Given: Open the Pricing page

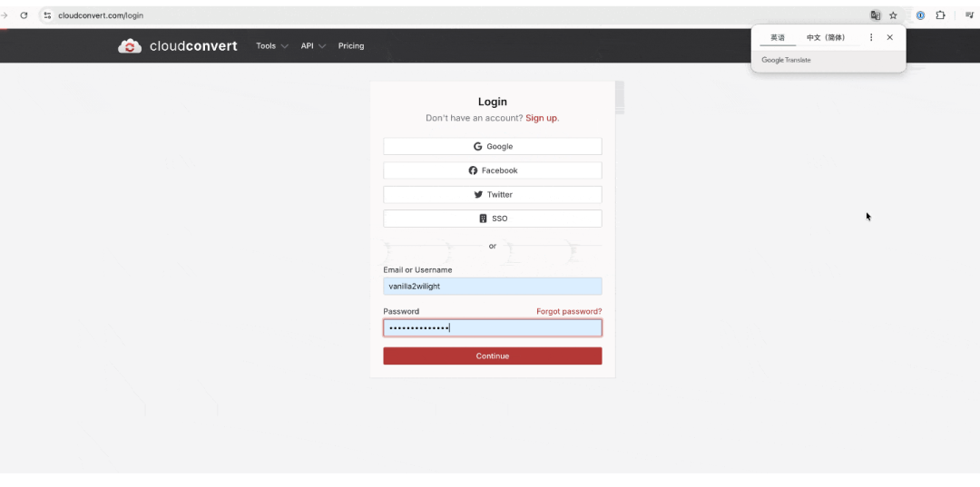Looking at the screenshot, I should pos(351,46).
